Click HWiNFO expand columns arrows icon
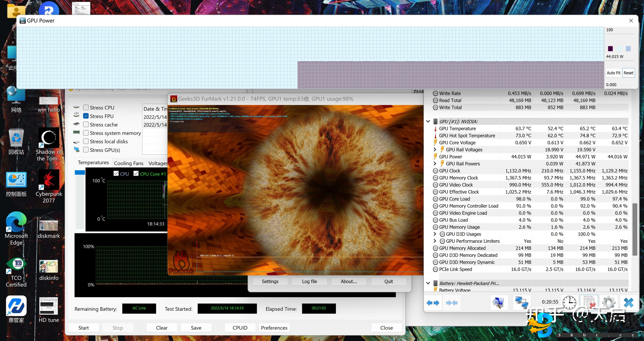The image size is (644, 341). 433,303
